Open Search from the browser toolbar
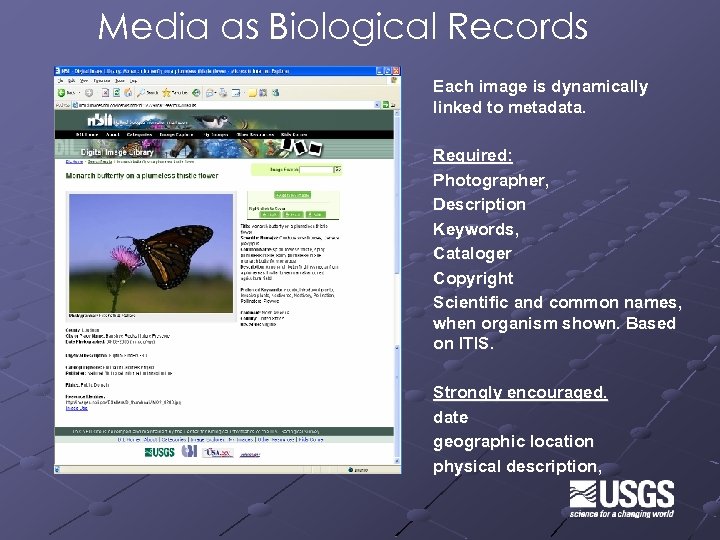This screenshot has width=720, height=540. click(x=147, y=93)
